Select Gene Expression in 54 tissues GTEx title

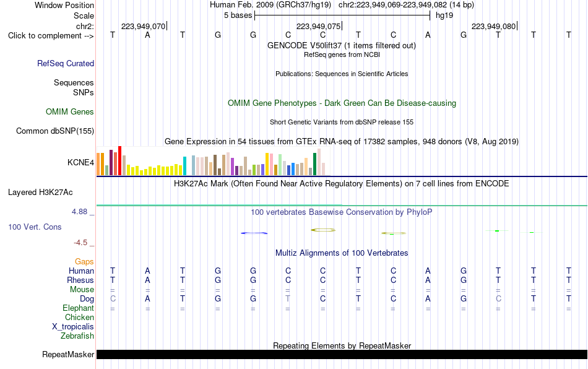pos(342,141)
